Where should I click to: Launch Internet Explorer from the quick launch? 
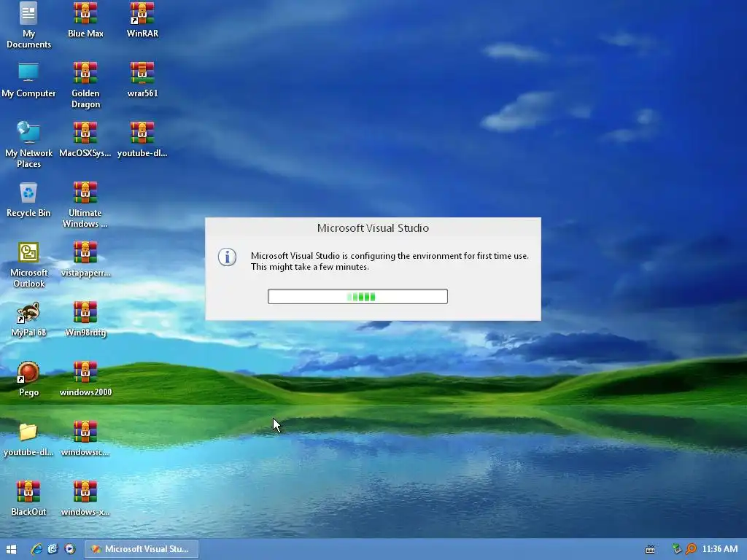[x=36, y=549]
